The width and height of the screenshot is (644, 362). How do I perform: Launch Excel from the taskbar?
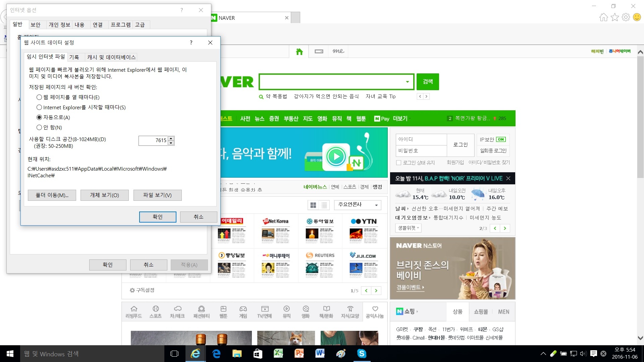coord(278,354)
